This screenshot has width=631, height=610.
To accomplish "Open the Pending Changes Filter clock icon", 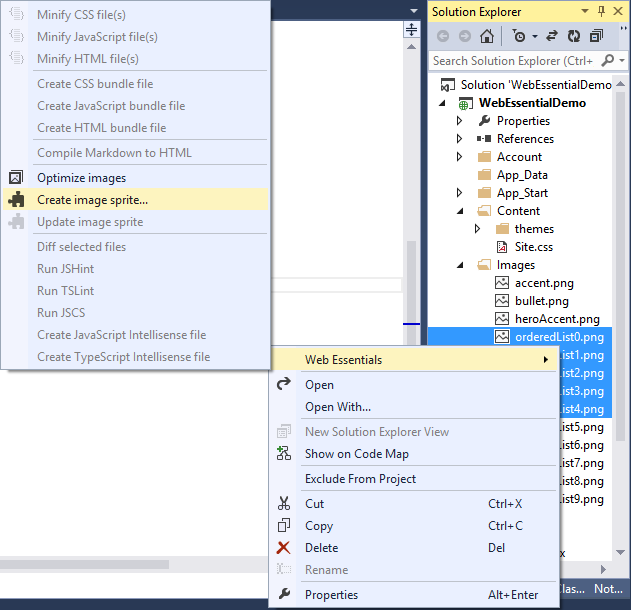I will pos(519,36).
